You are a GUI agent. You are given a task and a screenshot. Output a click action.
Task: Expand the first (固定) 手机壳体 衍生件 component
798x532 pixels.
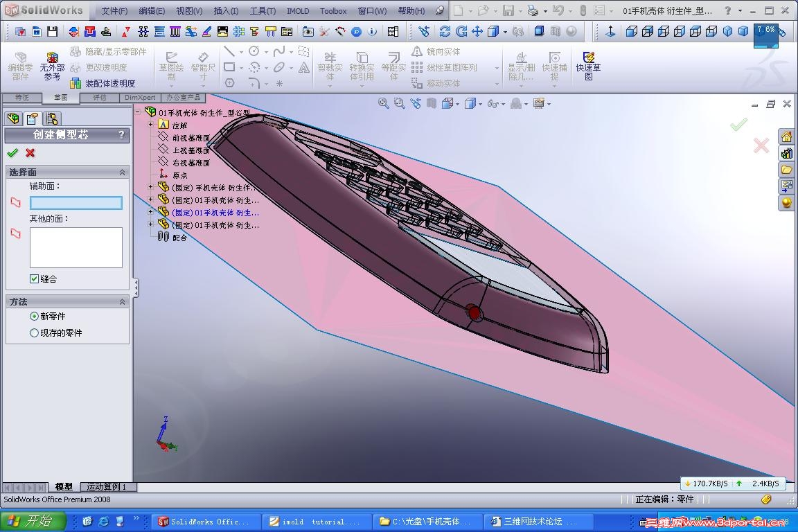pos(150,187)
